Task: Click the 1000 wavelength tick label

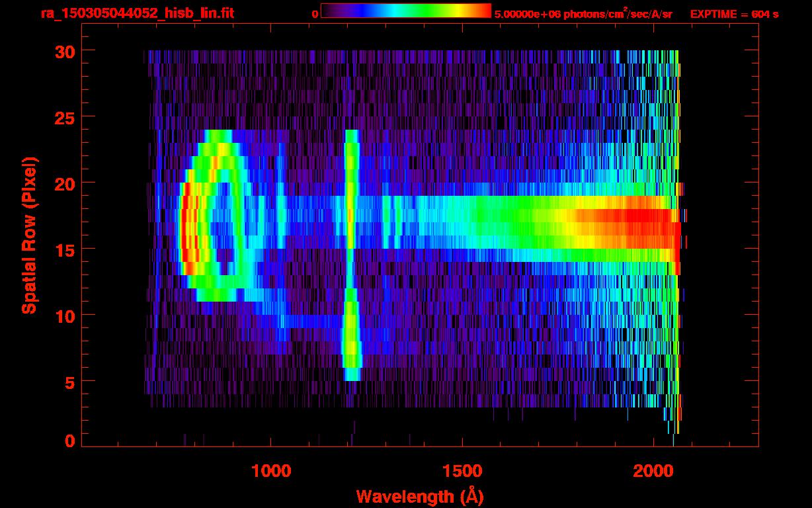Action: [x=271, y=471]
